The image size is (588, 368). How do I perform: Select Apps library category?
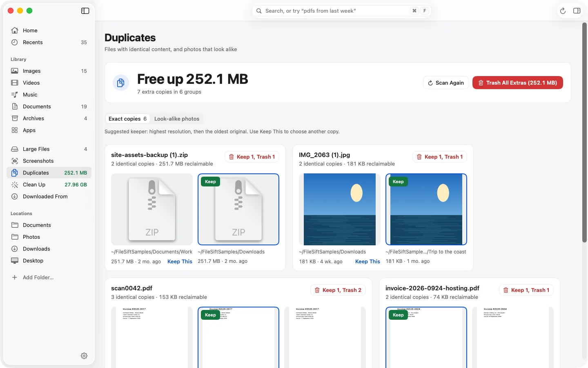coord(49,130)
